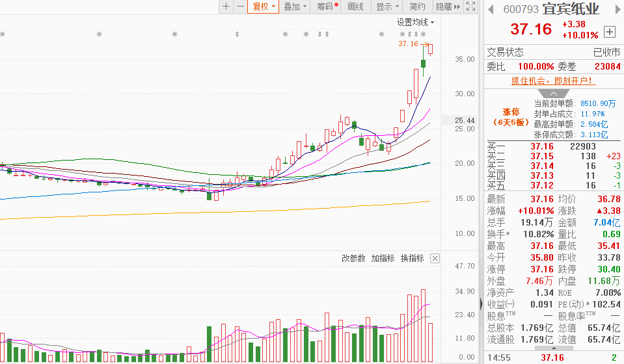Click side panel collapse handle

click(482, 304)
